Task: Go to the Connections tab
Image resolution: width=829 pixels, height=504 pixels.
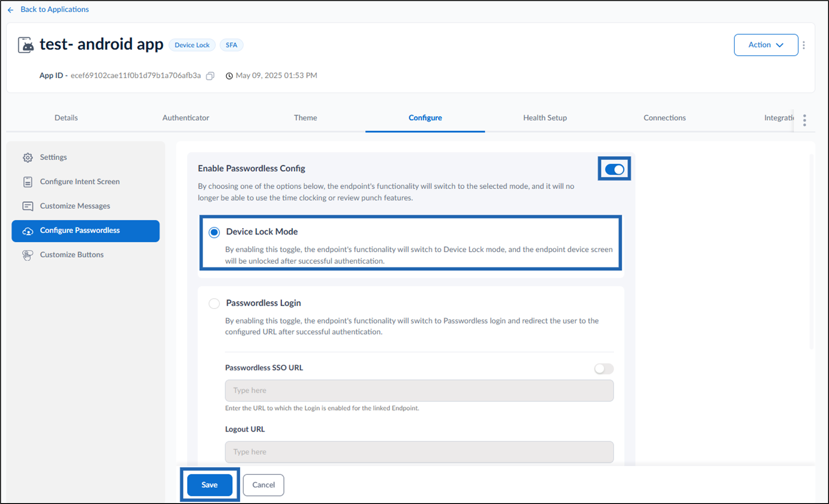Action: [665, 118]
